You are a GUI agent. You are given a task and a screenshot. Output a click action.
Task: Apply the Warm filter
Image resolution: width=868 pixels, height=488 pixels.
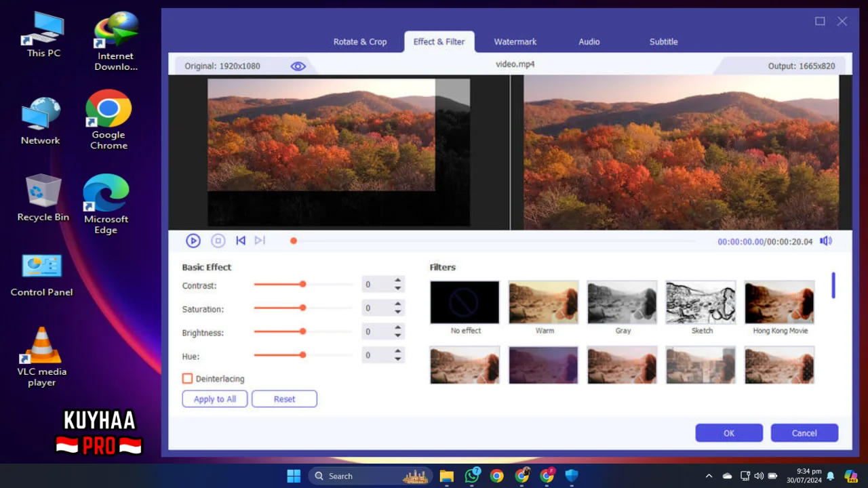click(544, 302)
